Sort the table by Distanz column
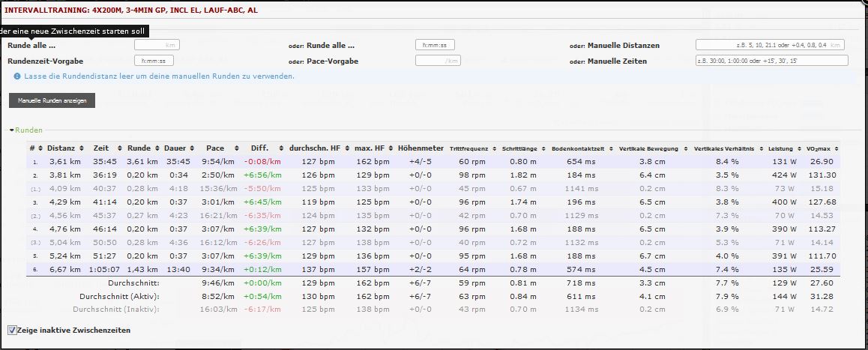Screen dimensions: 868x350 click(x=61, y=148)
